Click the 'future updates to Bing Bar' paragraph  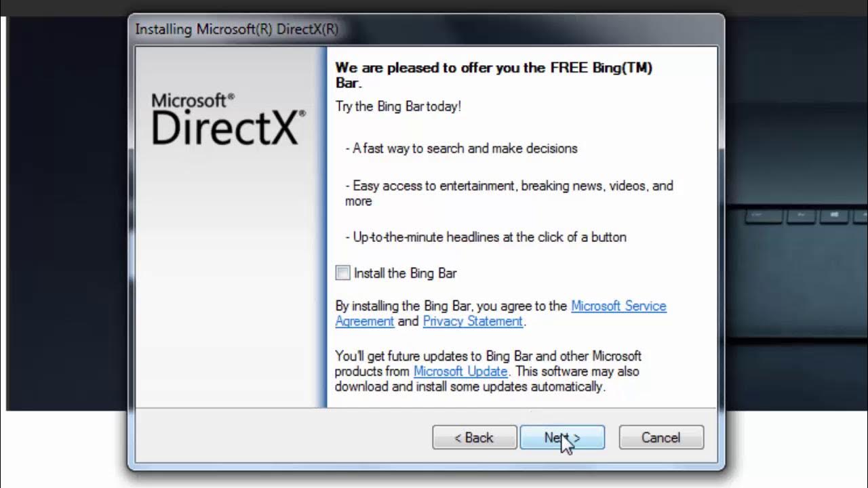point(488,371)
